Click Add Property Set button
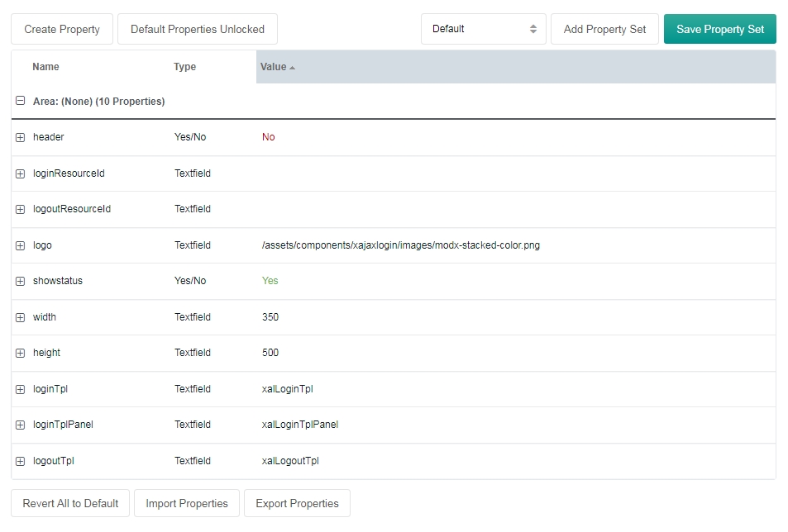The height and width of the screenshot is (532, 788). (604, 29)
